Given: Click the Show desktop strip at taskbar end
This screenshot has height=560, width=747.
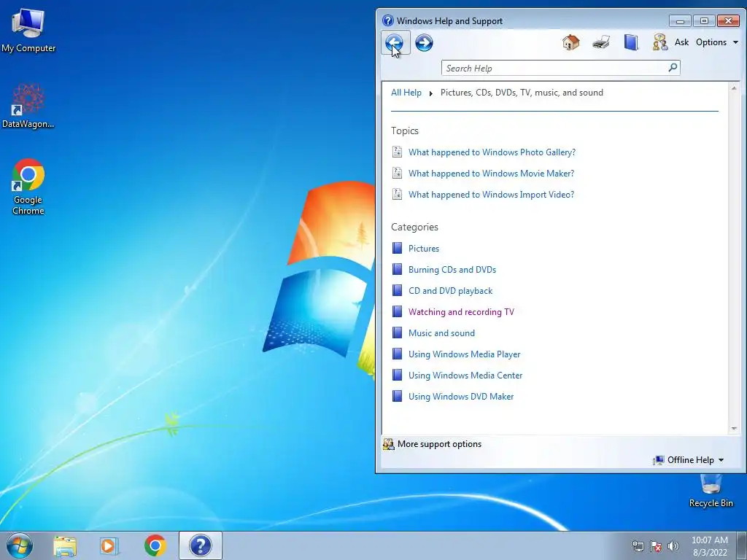Looking at the screenshot, I should (x=742, y=545).
